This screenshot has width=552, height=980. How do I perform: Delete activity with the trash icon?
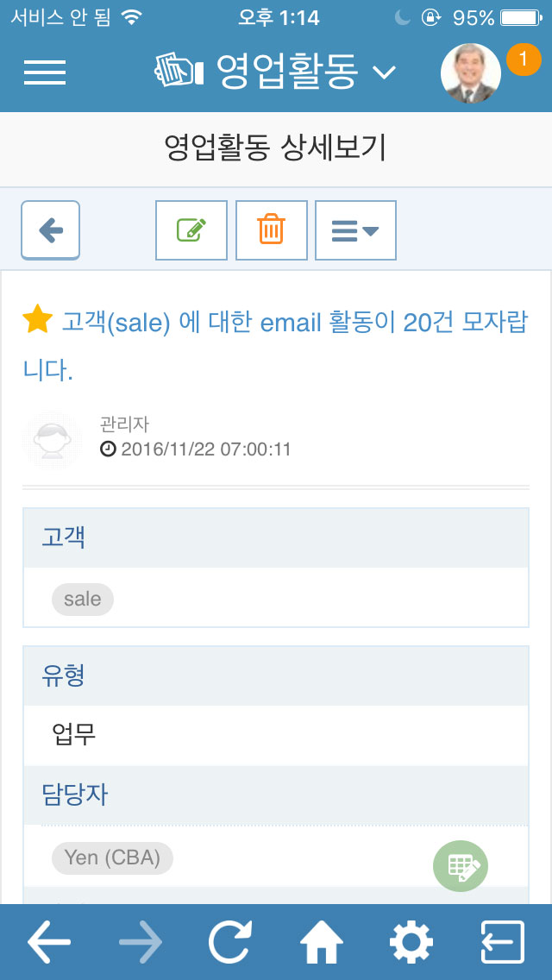pos(272,230)
